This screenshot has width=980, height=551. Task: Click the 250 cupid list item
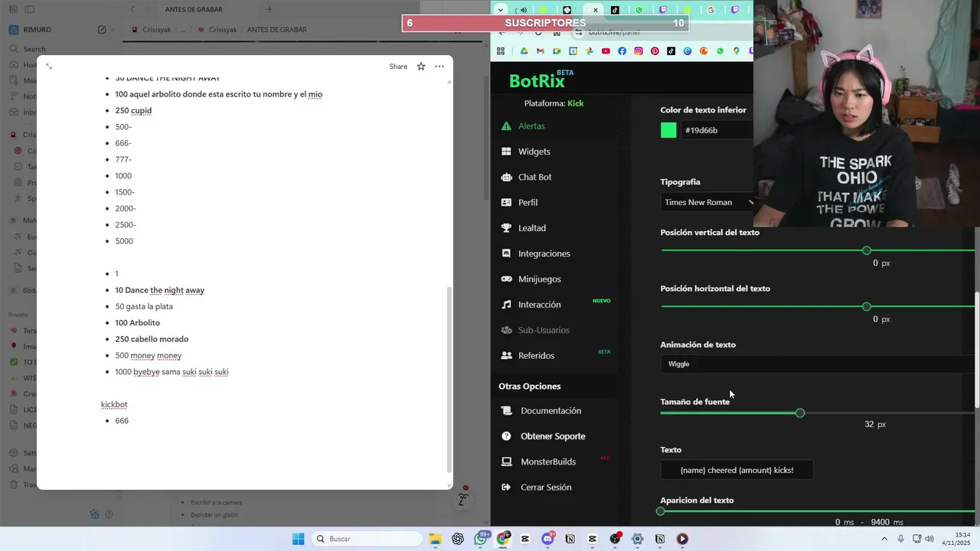(x=133, y=110)
